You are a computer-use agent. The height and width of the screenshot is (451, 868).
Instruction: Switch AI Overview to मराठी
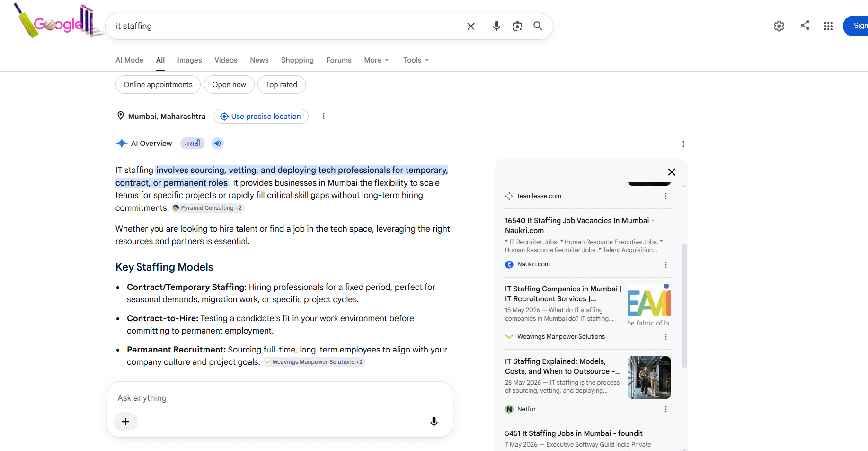click(x=193, y=144)
